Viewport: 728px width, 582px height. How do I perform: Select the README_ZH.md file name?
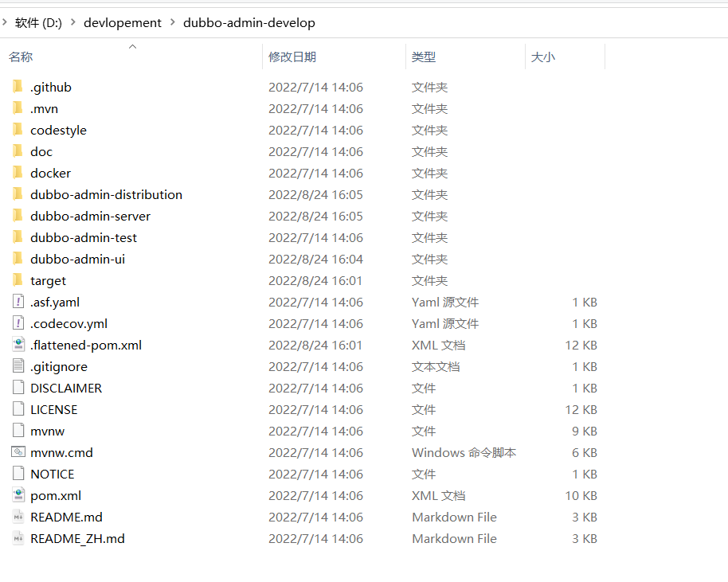coord(77,538)
